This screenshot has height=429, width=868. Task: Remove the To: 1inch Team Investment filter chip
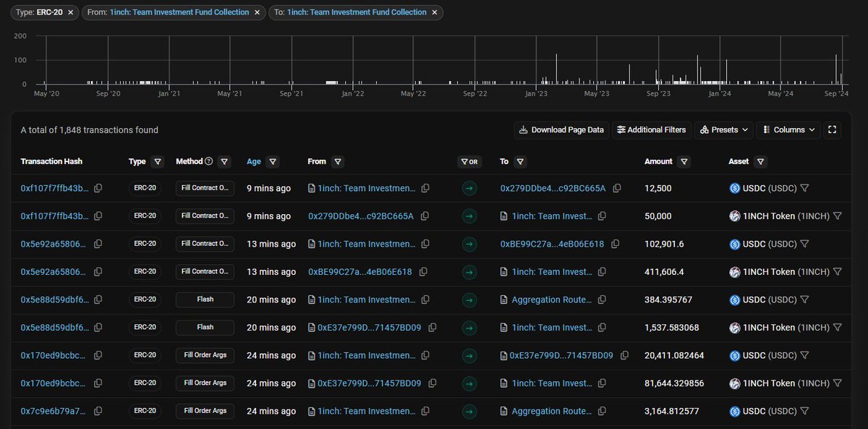[x=434, y=12]
